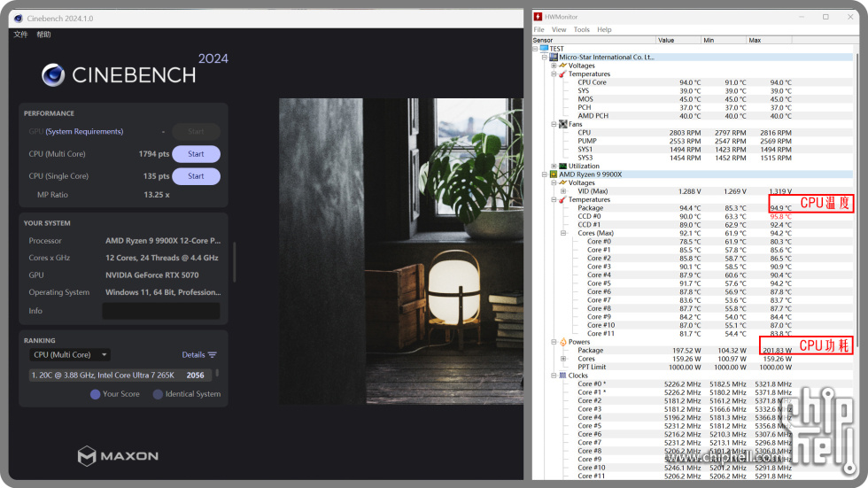Open the ranking CPU (Multi Core) dropdown
Image resolution: width=868 pixels, height=488 pixels.
[x=70, y=354]
